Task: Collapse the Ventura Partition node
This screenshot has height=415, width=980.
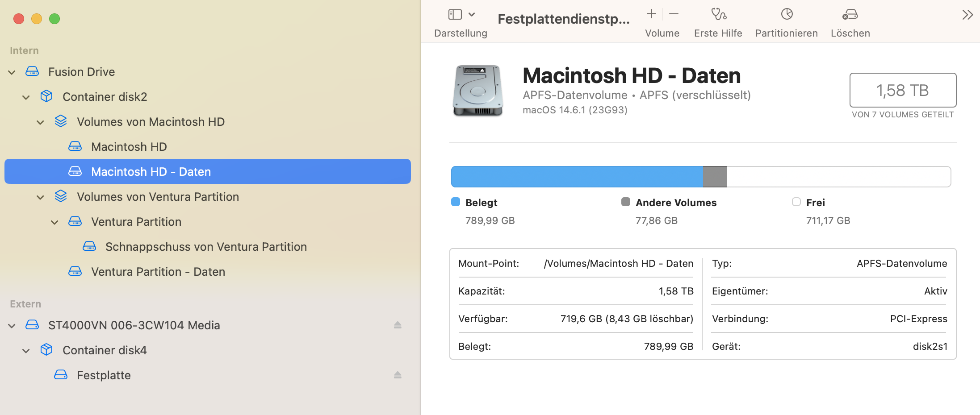Action: (55, 222)
